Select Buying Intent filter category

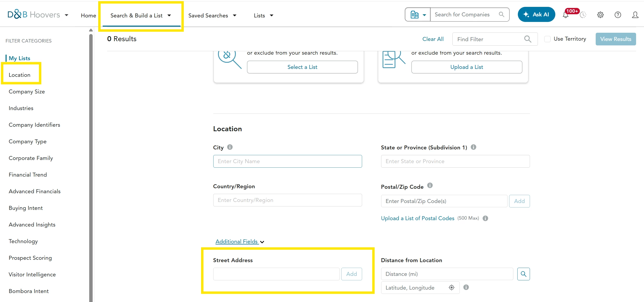pos(26,208)
